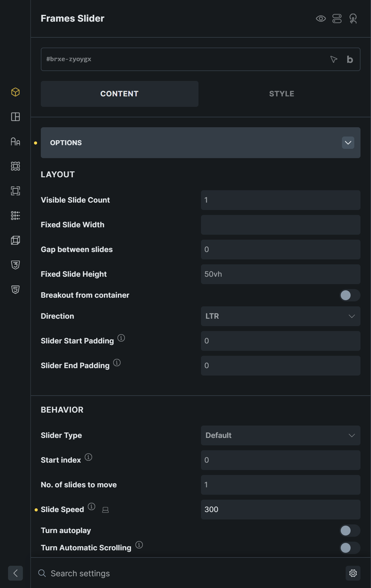Show info for Slider Start Padding
371x588 pixels.
(121, 338)
